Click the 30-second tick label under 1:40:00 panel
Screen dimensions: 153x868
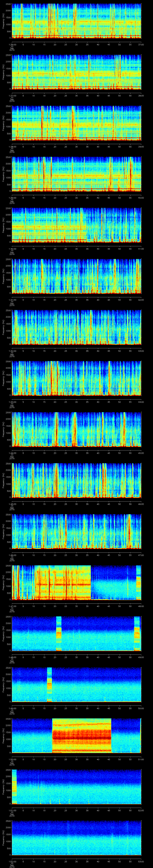coord(77,249)
